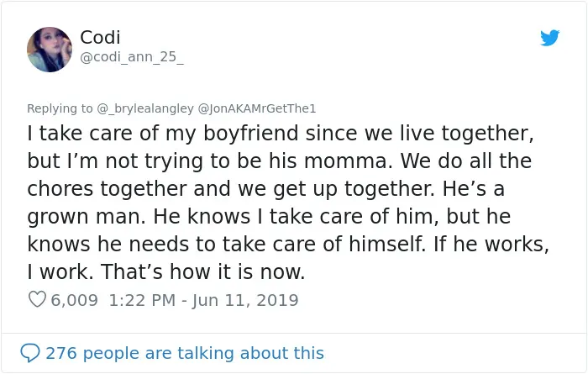Screen dimensions: 588x374
Task: Open the Codi display name link
Action: [x=100, y=37]
